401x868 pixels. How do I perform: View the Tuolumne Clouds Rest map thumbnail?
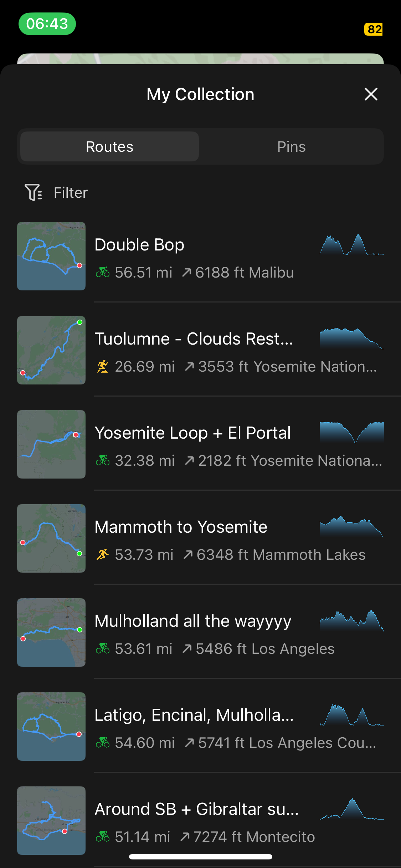tap(51, 350)
